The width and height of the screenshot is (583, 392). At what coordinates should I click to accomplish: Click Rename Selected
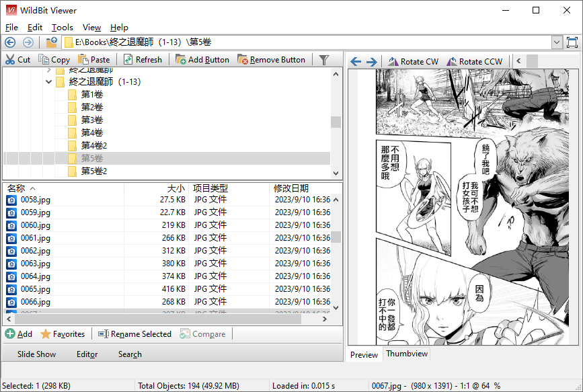coord(134,334)
